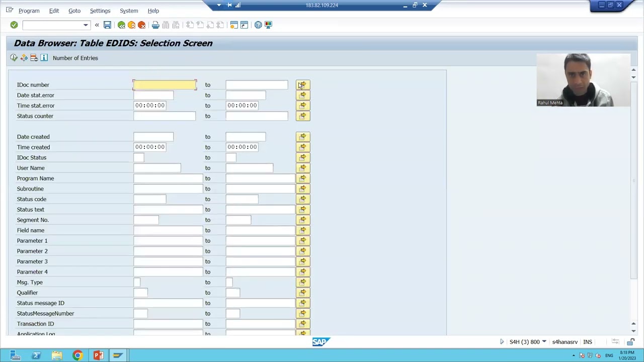Open File Explorer from the taskbar
The image size is (644, 362).
click(x=57, y=355)
